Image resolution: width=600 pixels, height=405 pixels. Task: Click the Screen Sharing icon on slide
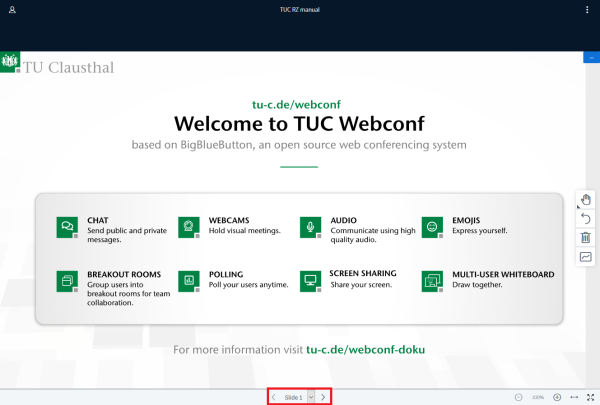click(x=310, y=279)
